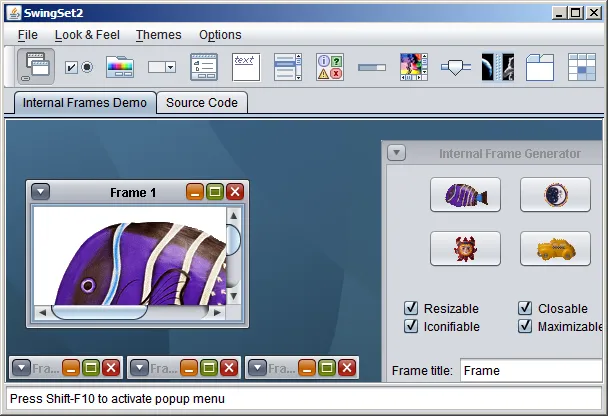Open the SplitPane demo icon
Viewport: 608px width, 416px height.
coord(498,67)
